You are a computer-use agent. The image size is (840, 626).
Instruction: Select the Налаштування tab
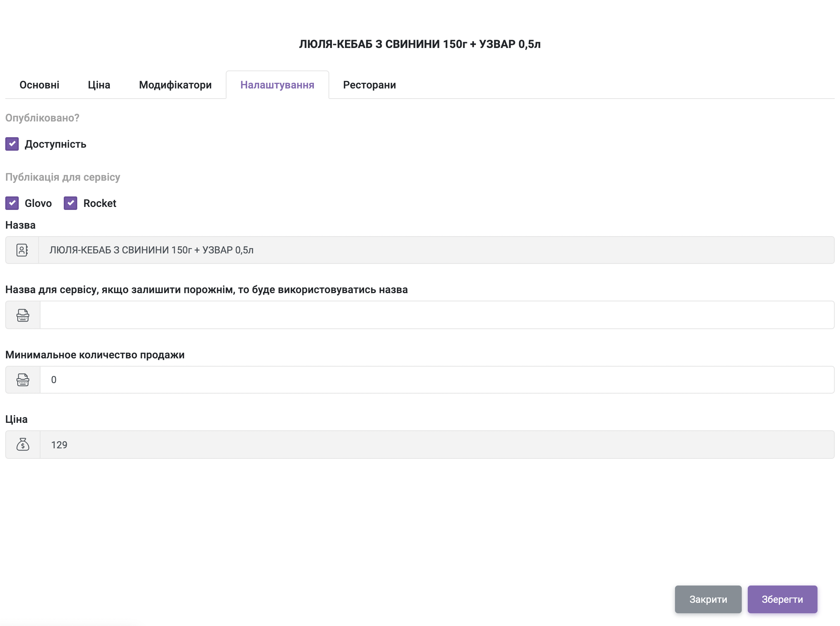pos(277,85)
